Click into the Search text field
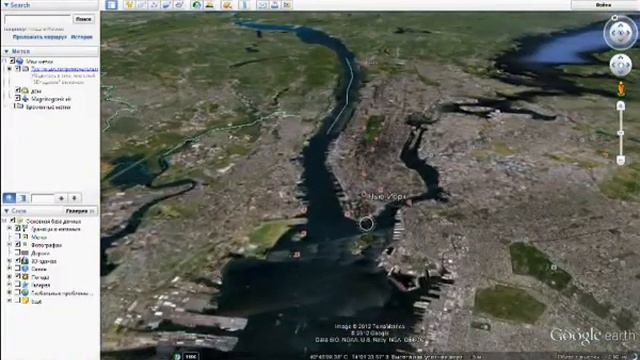This screenshot has height=360, width=640. 38,19
